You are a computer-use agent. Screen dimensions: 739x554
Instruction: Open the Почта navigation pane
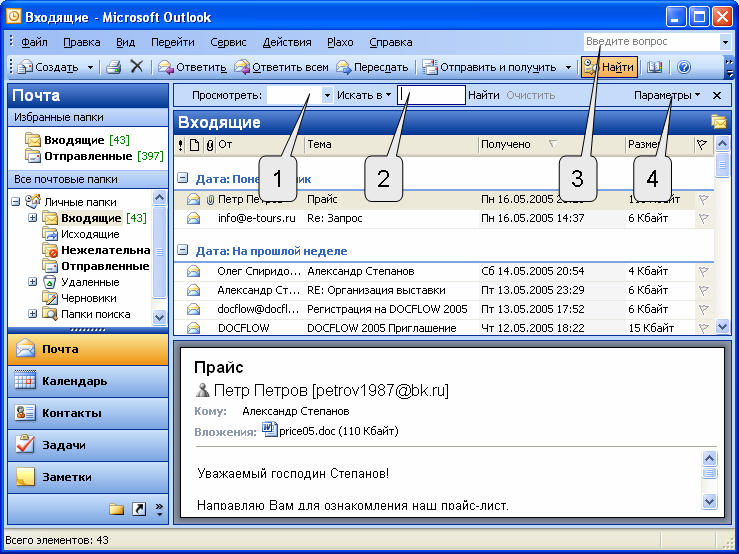(x=88, y=349)
